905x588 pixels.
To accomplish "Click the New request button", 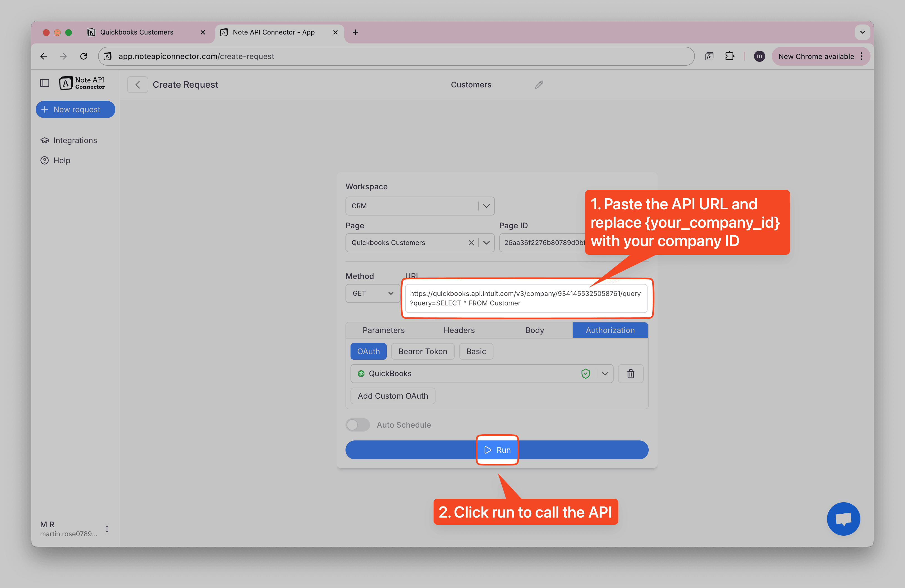I will 75,109.
